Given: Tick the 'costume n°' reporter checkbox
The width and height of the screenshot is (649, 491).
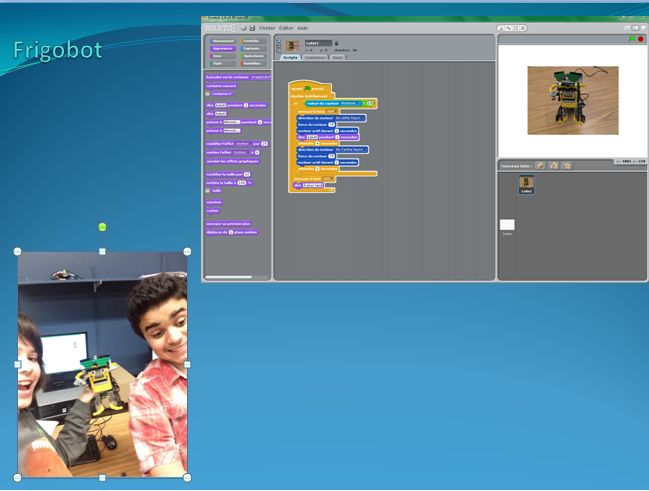Looking at the screenshot, I should 208,94.
